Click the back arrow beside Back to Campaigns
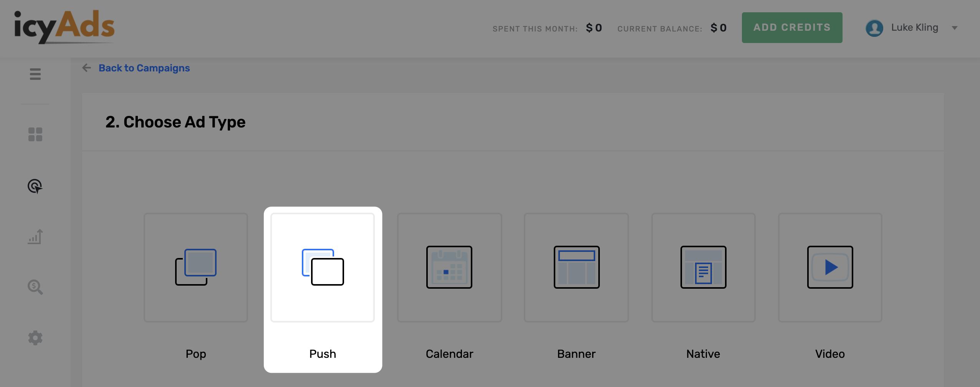Image resolution: width=980 pixels, height=387 pixels. pos(87,68)
